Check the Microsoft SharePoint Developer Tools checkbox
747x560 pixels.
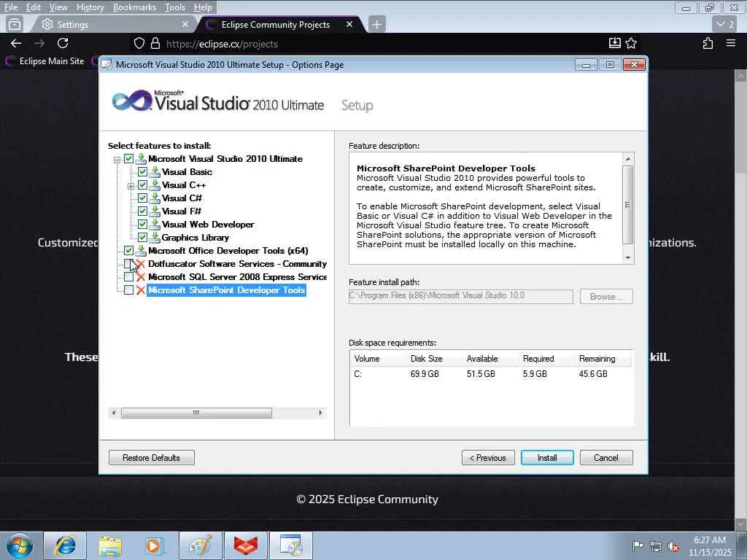(128, 290)
